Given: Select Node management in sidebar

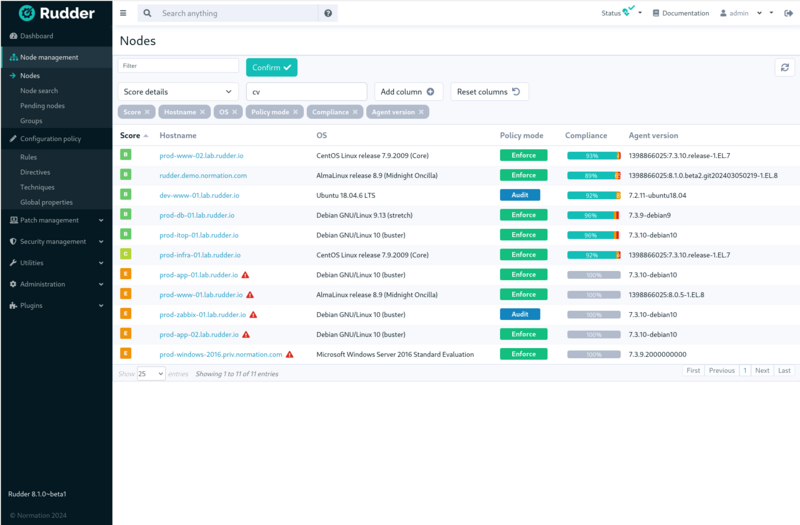Looking at the screenshot, I should pos(56,57).
